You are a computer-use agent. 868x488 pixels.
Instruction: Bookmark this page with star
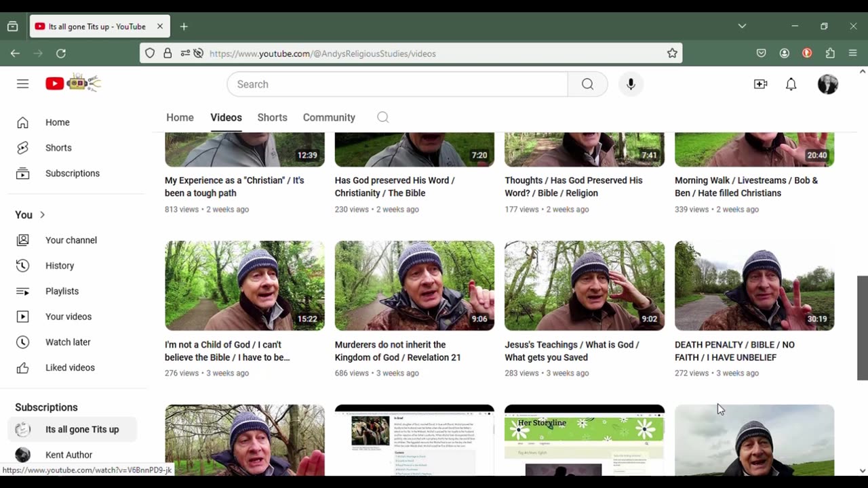(x=672, y=53)
